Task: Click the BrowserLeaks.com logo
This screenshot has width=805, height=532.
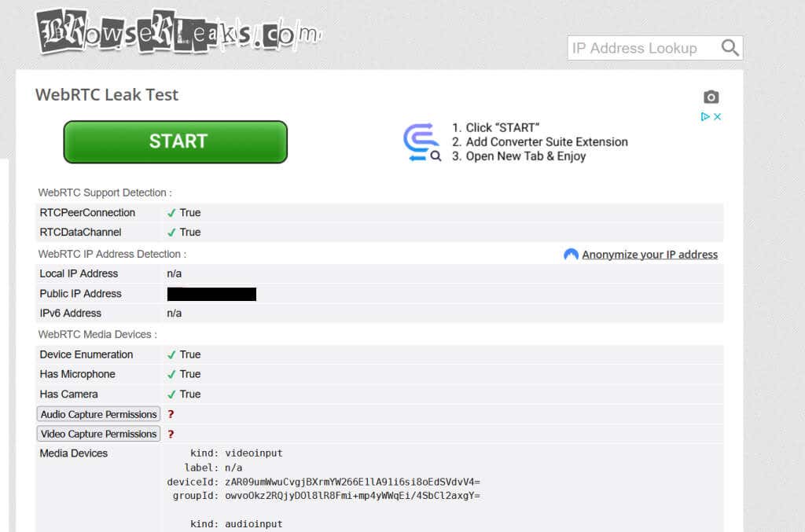Action: pyautogui.click(x=178, y=33)
